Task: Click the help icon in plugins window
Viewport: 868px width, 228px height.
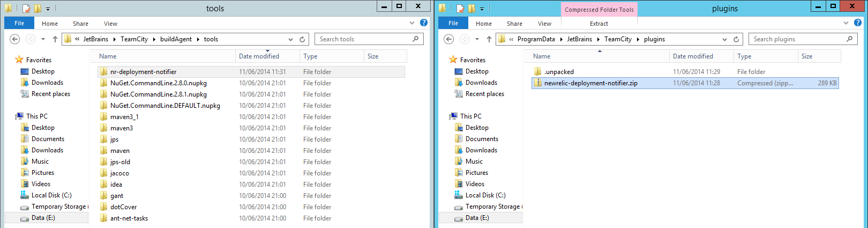Action: (x=858, y=23)
